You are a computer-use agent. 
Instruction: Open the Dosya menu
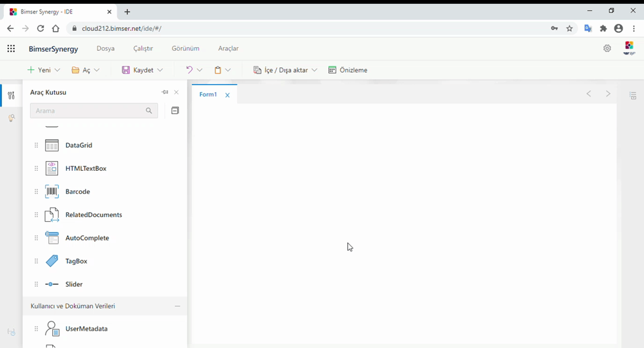[x=106, y=48]
